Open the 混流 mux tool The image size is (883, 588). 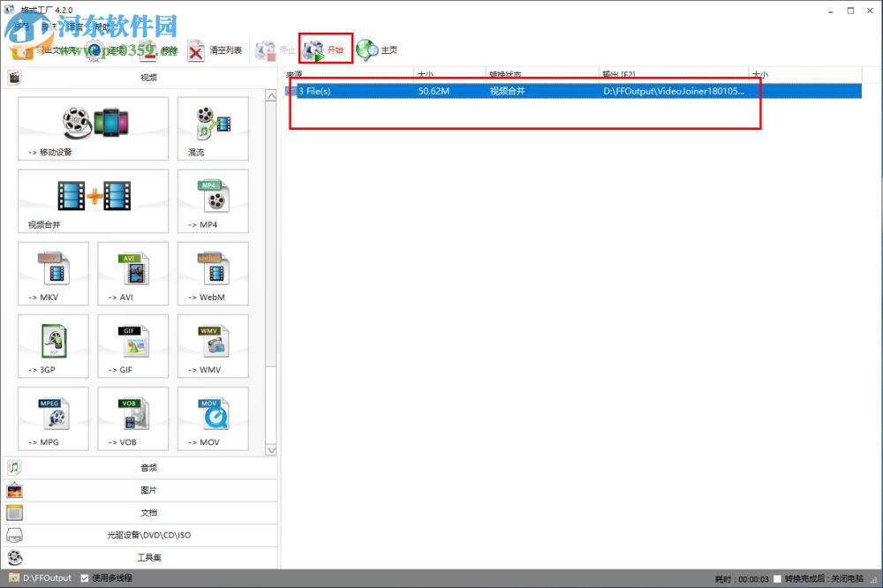(x=213, y=128)
